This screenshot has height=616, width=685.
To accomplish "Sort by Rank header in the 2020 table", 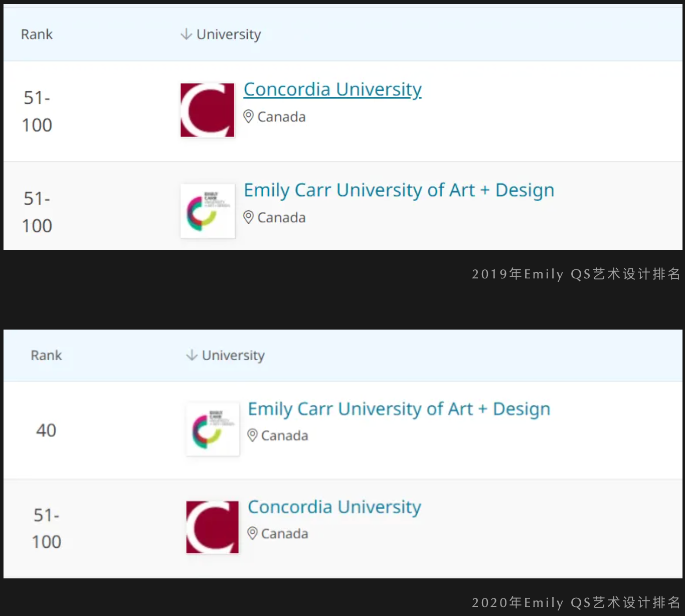I will (46, 355).
